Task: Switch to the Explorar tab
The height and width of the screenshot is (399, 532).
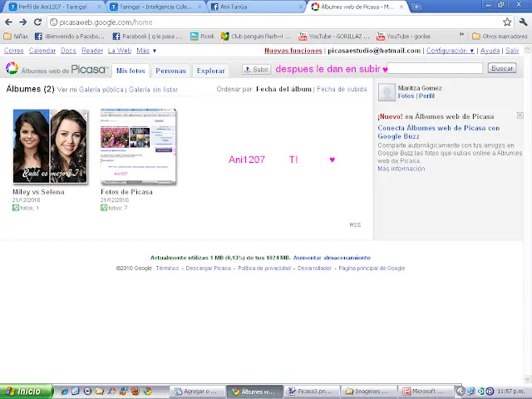Action: click(210, 71)
